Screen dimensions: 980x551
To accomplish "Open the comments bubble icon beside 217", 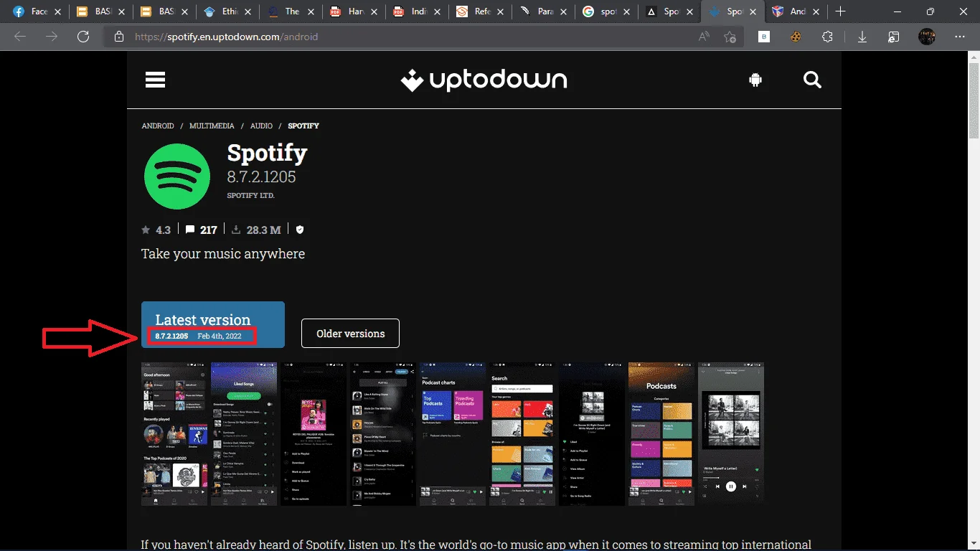I will [x=189, y=230].
